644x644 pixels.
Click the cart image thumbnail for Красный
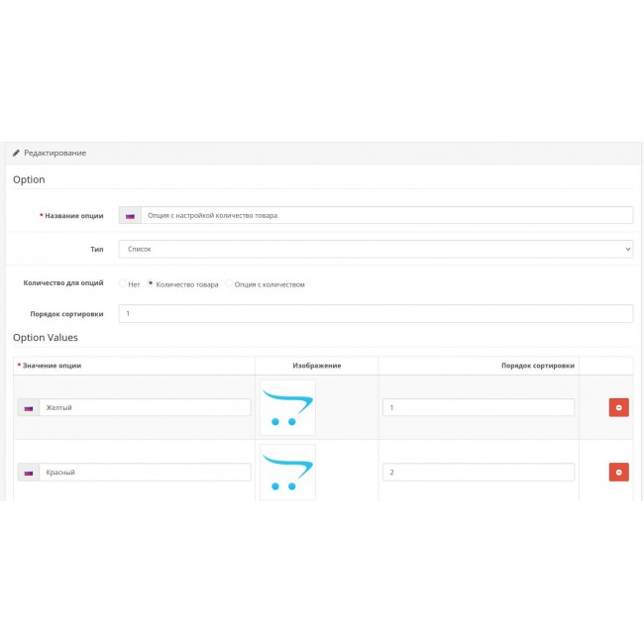[x=287, y=471]
